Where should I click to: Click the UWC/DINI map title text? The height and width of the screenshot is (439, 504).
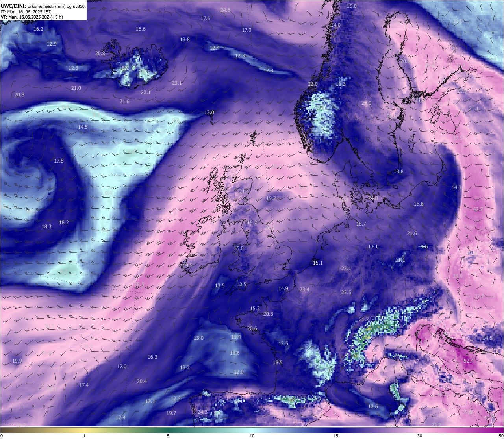pos(43,6)
